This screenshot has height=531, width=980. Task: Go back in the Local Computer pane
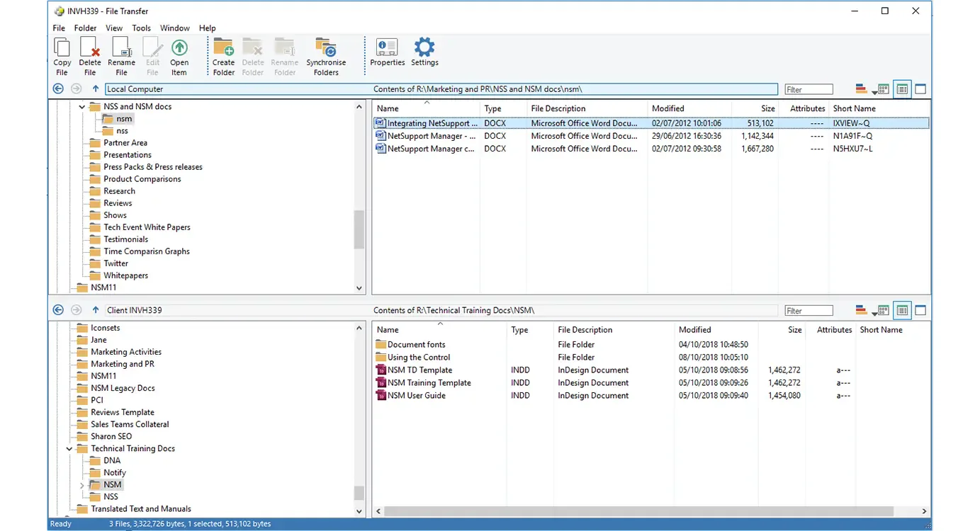(58, 89)
